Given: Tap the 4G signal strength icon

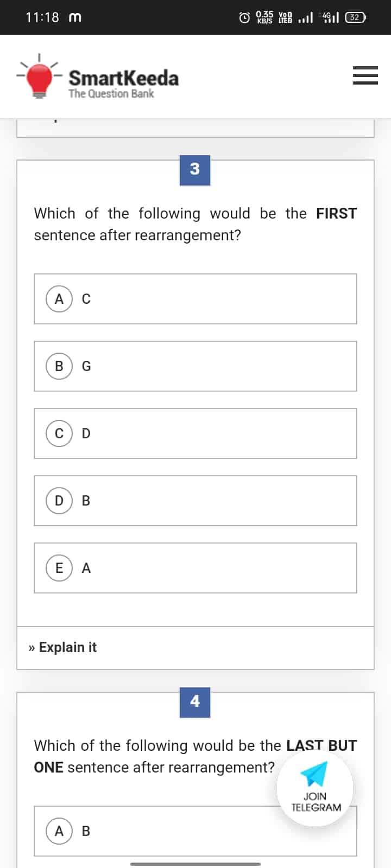Looking at the screenshot, I should [x=330, y=18].
